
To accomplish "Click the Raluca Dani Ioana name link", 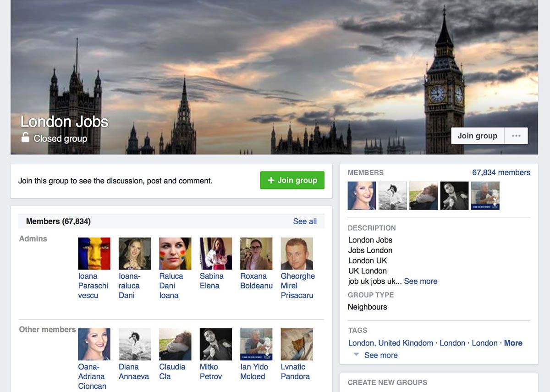I will (x=171, y=286).
